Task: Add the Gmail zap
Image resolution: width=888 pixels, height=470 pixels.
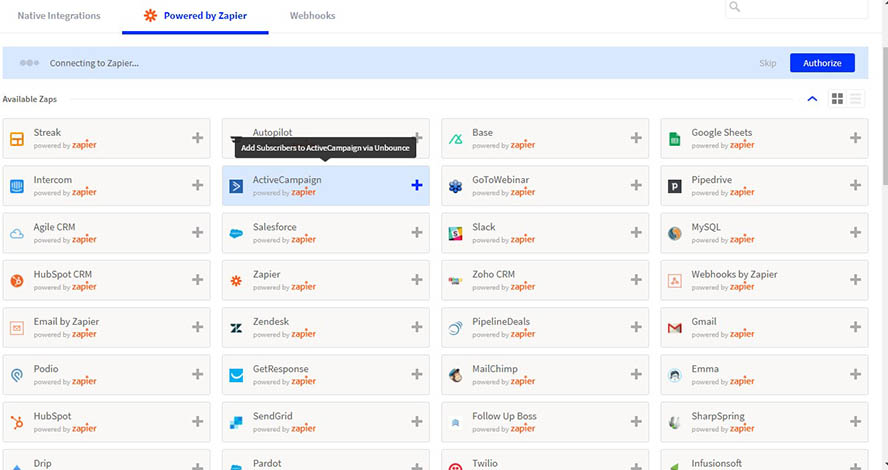Action: tap(855, 327)
